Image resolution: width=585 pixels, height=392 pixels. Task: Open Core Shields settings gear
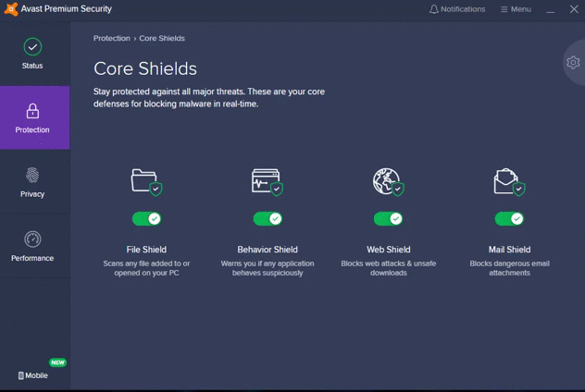click(x=573, y=62)
